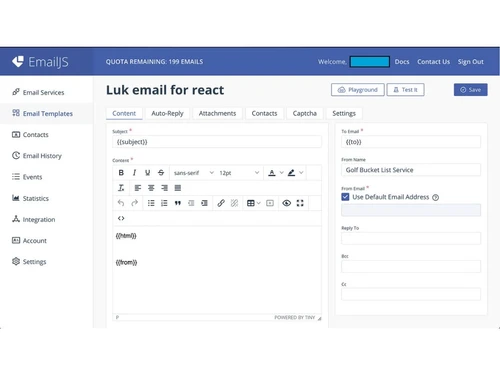Preview the template with the eye icon

tap(287, 203)
